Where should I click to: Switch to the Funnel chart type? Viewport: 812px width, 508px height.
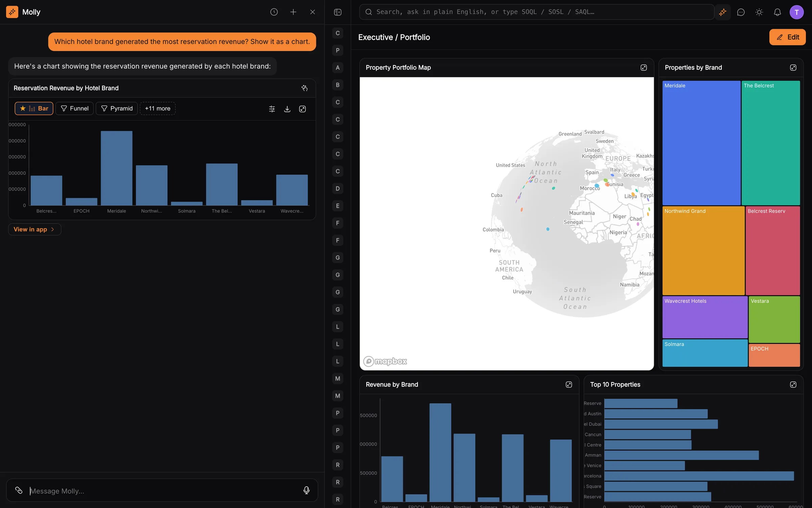point(74,108)
